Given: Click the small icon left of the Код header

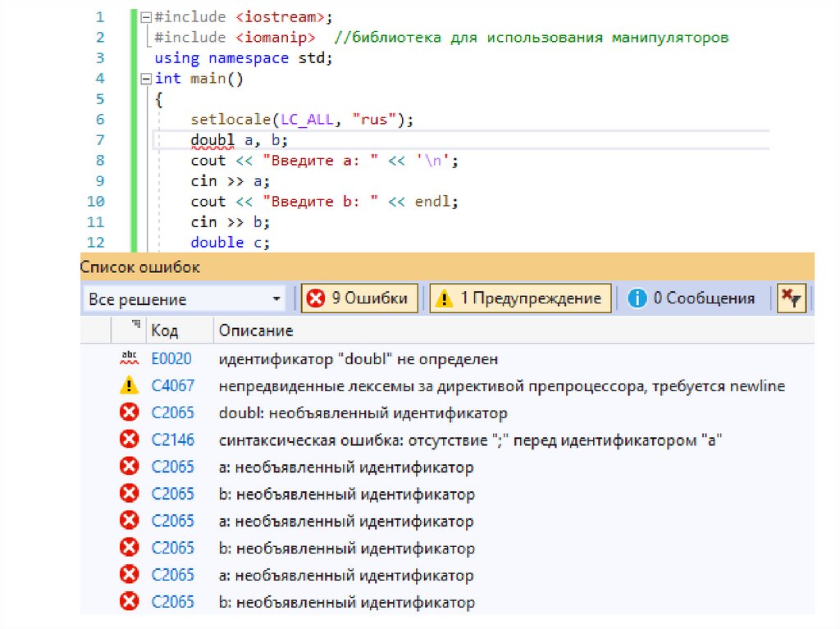Looking at the screenshot, I should (x=135, y=327).
